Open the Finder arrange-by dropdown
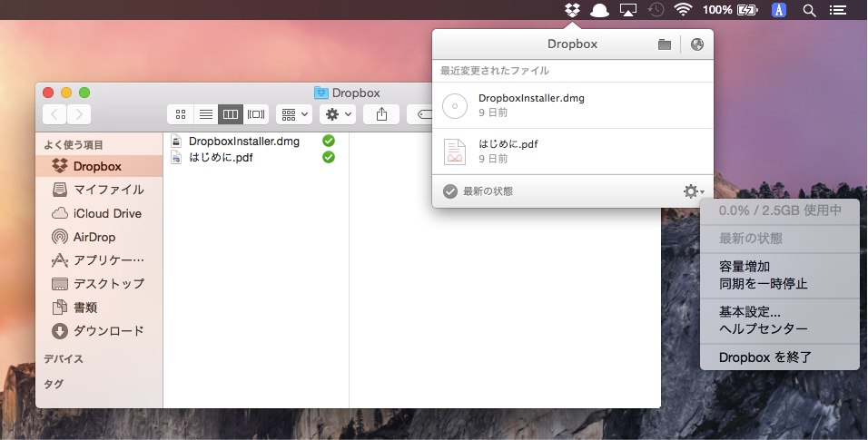This screenshot has width=868, height=440. pos(294,114)
